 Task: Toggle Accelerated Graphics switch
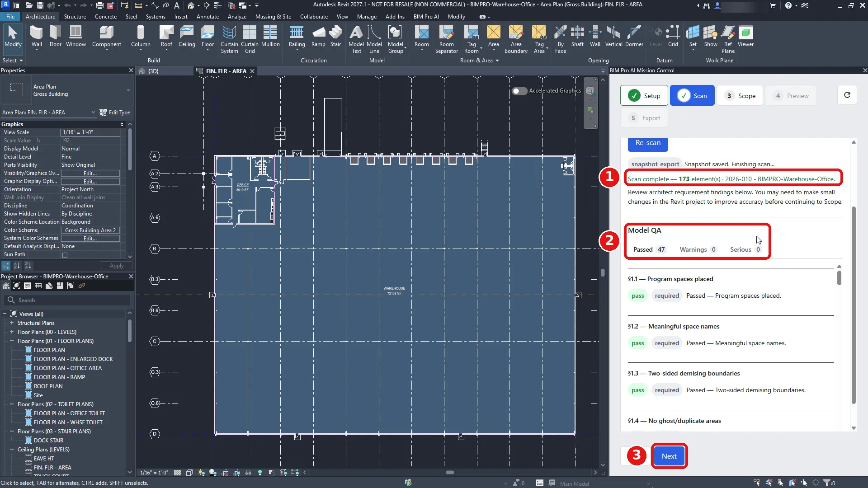[x=519, y=91]
